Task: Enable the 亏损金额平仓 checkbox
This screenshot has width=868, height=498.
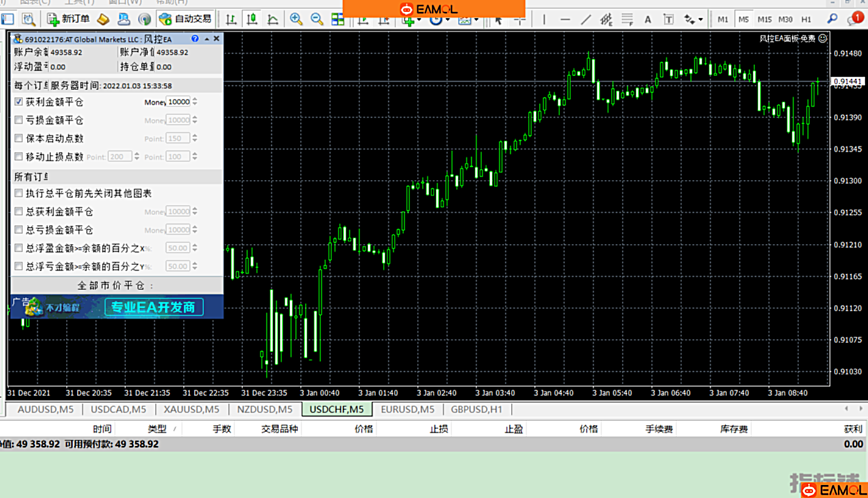Action: click(19, 120)
